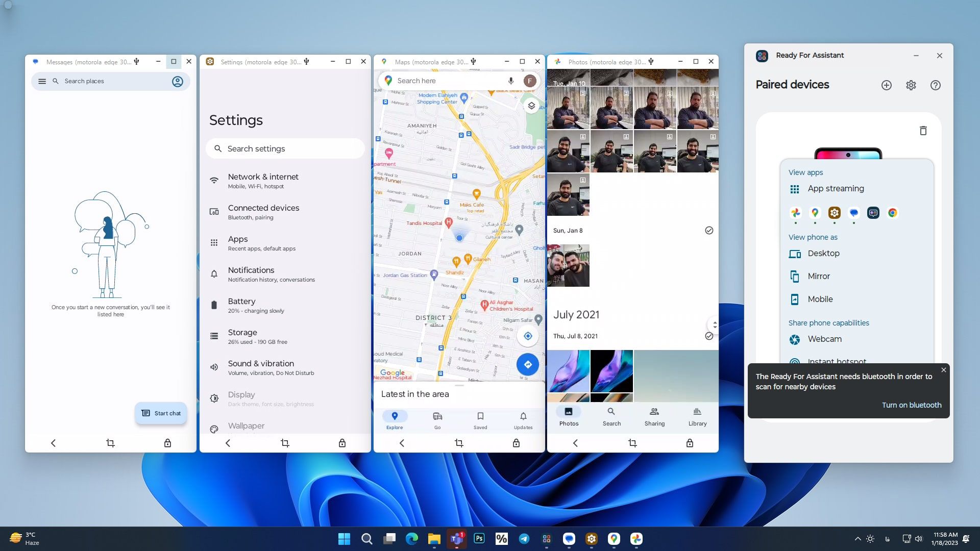
Task: Open the Saved tab in Maps
Action: [480, 420]
